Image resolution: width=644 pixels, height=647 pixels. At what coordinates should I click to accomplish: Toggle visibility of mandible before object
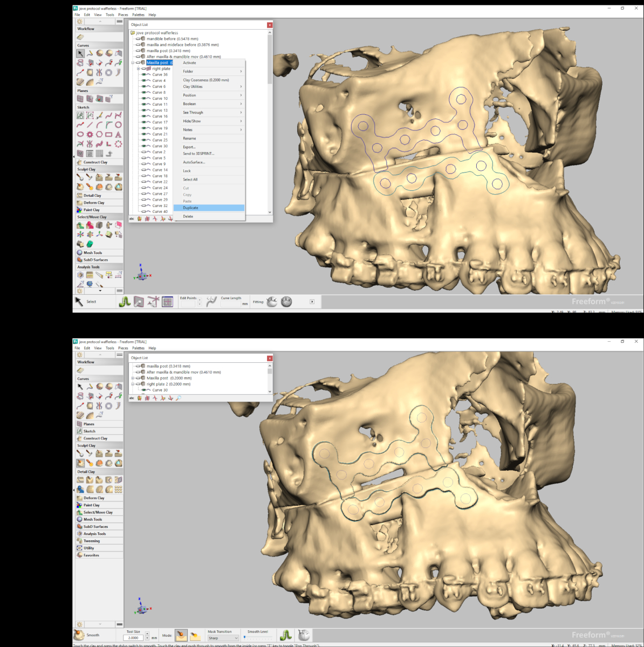pos(138,39)
